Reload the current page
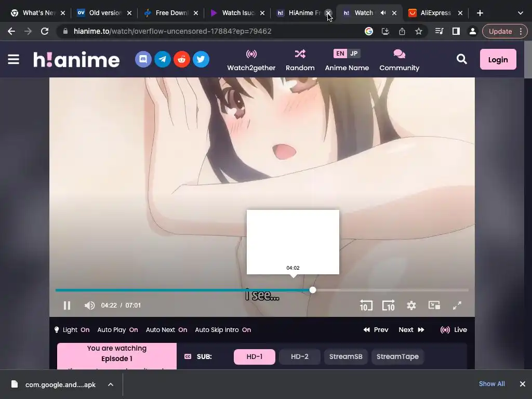The image size is (532, 399). point(45,31)
